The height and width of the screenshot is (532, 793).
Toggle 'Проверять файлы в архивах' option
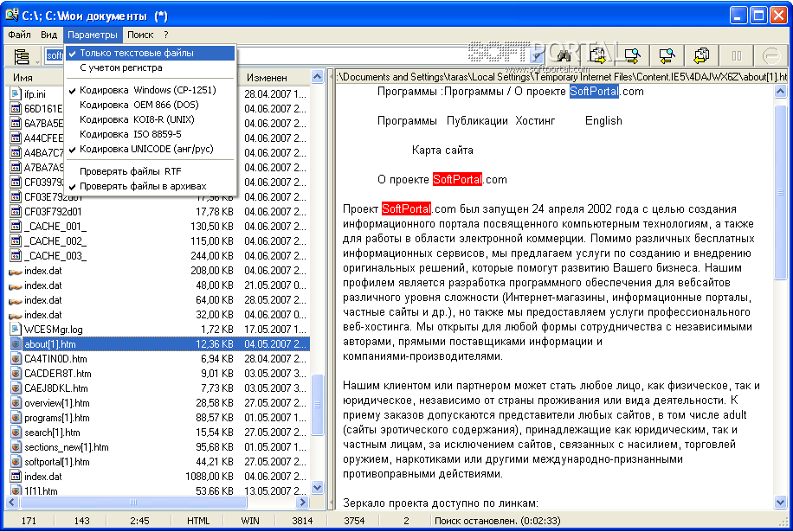(151, 186)
